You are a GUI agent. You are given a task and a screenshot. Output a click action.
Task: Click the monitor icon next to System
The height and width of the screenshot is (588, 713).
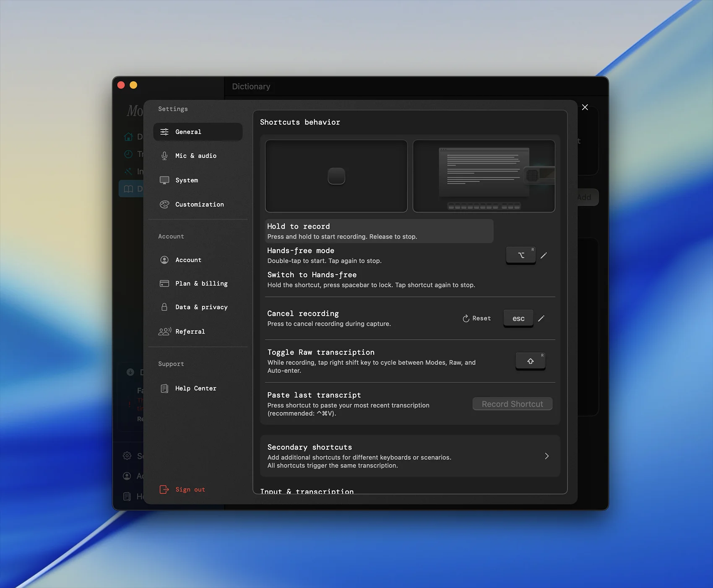tap(164, 180)
